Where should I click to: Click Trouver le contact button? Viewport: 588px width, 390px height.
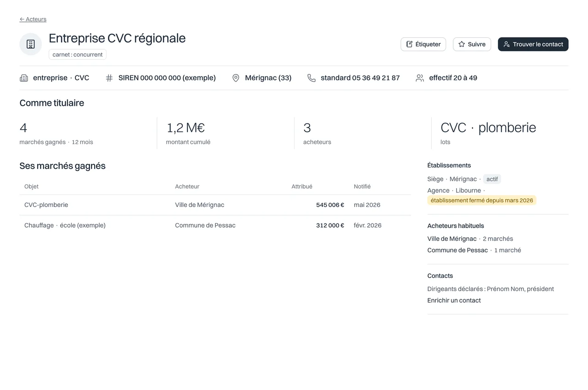point(533,44)
